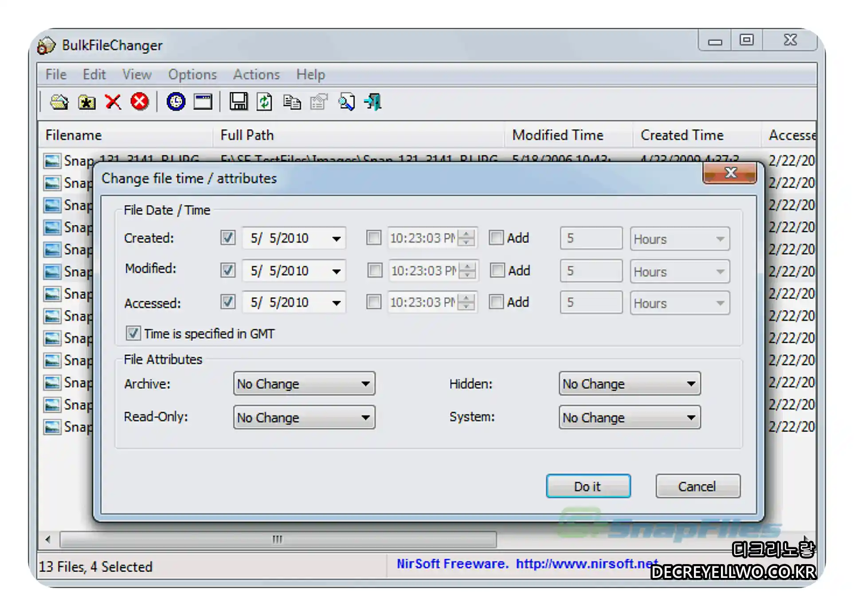Click the magnifier find icon
854x616 pixels.
coord(346,102)
